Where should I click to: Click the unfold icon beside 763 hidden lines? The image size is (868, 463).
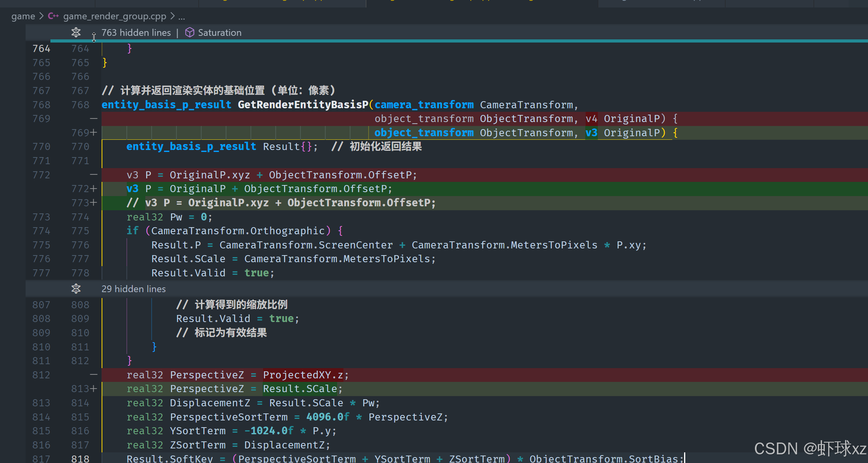point(76,32)
